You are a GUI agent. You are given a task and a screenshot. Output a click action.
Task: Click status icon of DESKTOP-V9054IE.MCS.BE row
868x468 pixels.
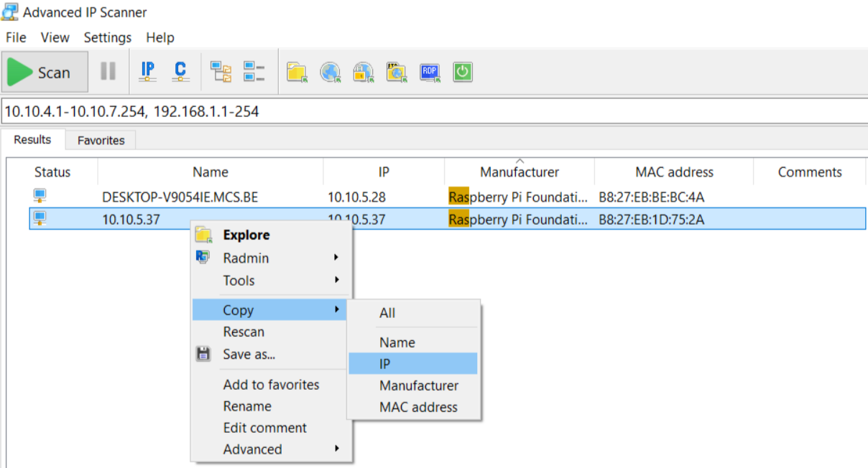coord(40,197)
